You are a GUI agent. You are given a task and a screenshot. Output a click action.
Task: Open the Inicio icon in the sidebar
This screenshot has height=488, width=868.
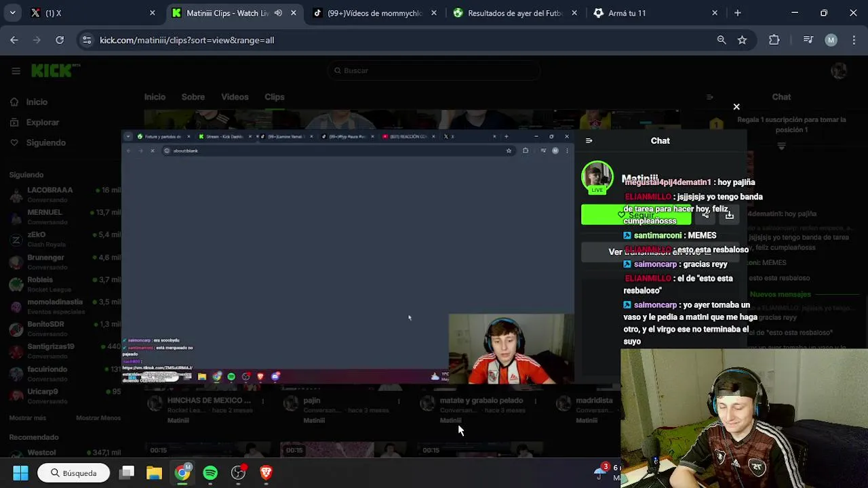[x=14, y=102]
